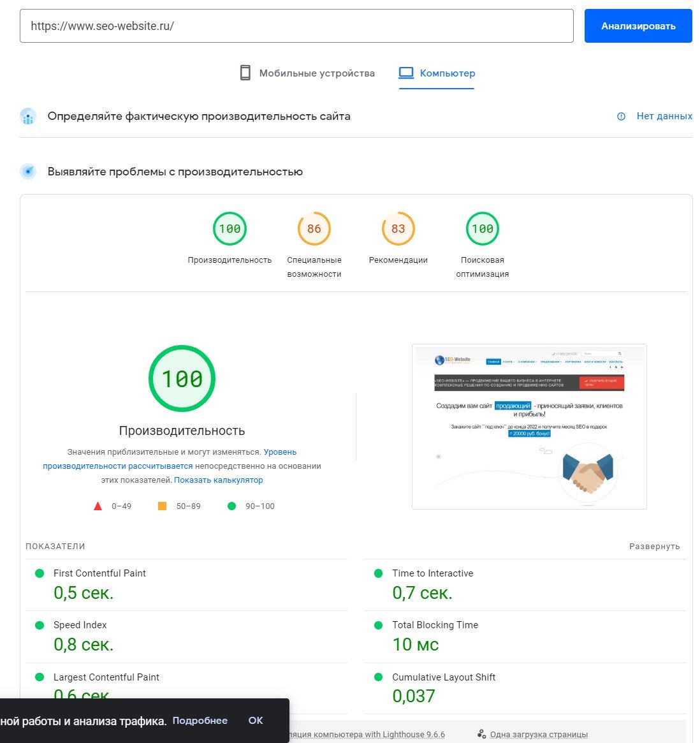Expand metrics with Развернуть
This screenshot has width=700, height=743.
coord(654,547)
